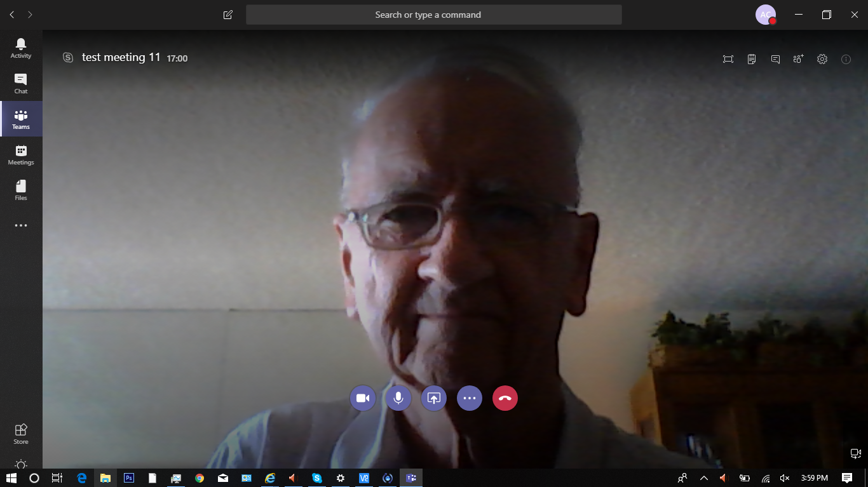Open Windows Settings from taskbar
This screenshot has height=487, width=868.
(341, 478)
